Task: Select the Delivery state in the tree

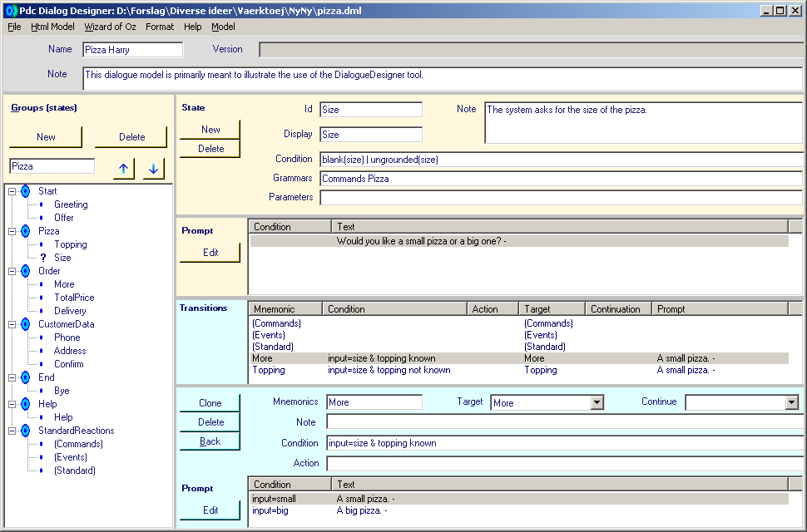Action: pyautogui.click(x=70, y=311)
